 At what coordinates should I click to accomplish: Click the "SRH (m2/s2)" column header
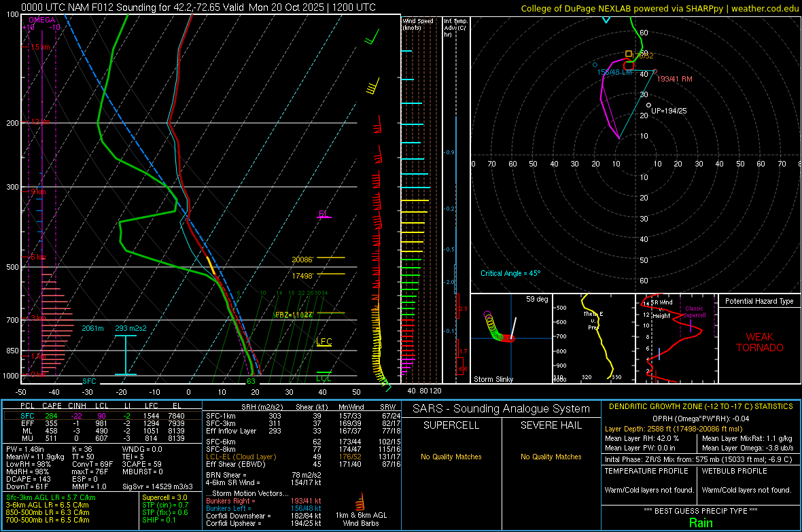263,407
